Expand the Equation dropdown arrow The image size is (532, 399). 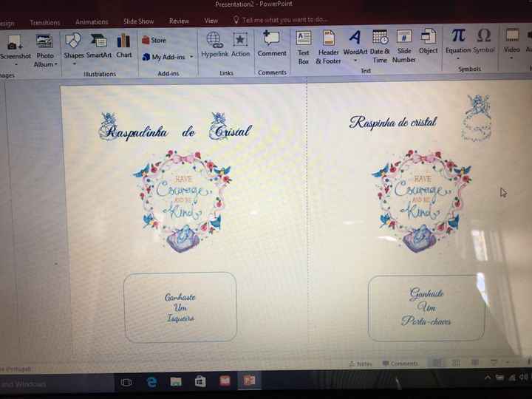(457, 58)
